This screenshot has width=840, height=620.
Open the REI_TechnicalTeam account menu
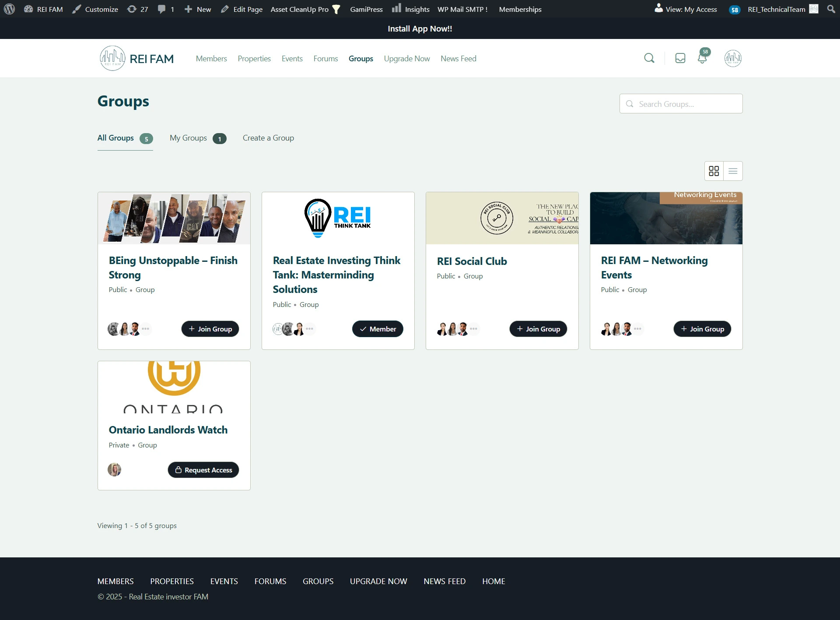click(x=776, y=9)
